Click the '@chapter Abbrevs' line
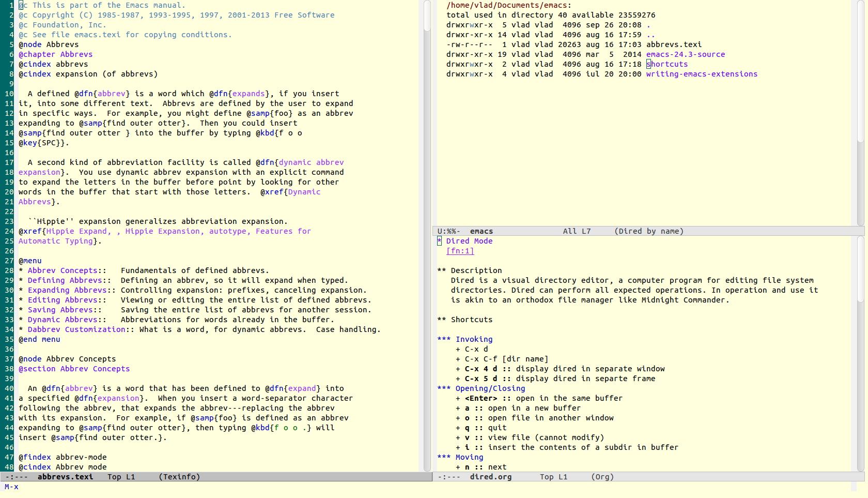868x498 pixels. coord(56,54)
